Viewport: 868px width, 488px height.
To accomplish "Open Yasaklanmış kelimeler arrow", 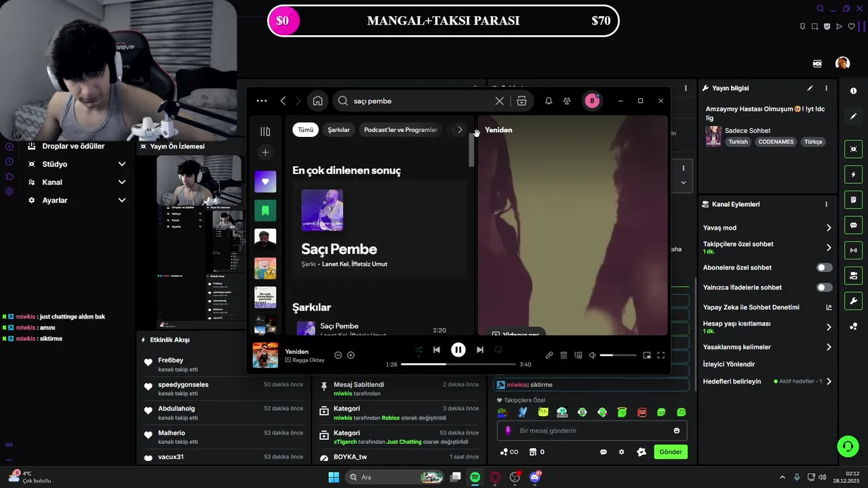I will (829, 347).
